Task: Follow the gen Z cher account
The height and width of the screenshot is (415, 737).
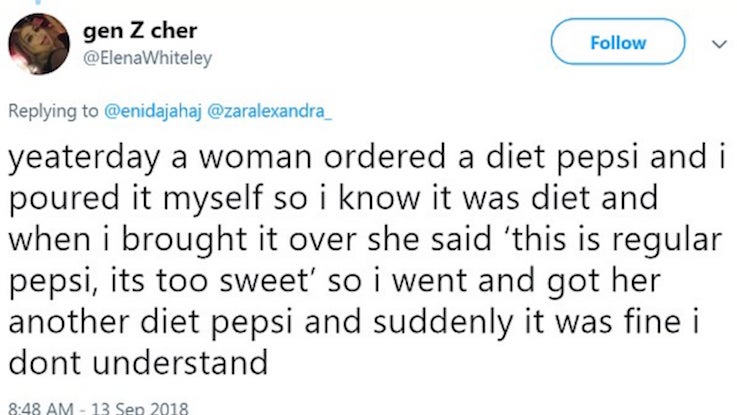Action: [x=618, y=42]
